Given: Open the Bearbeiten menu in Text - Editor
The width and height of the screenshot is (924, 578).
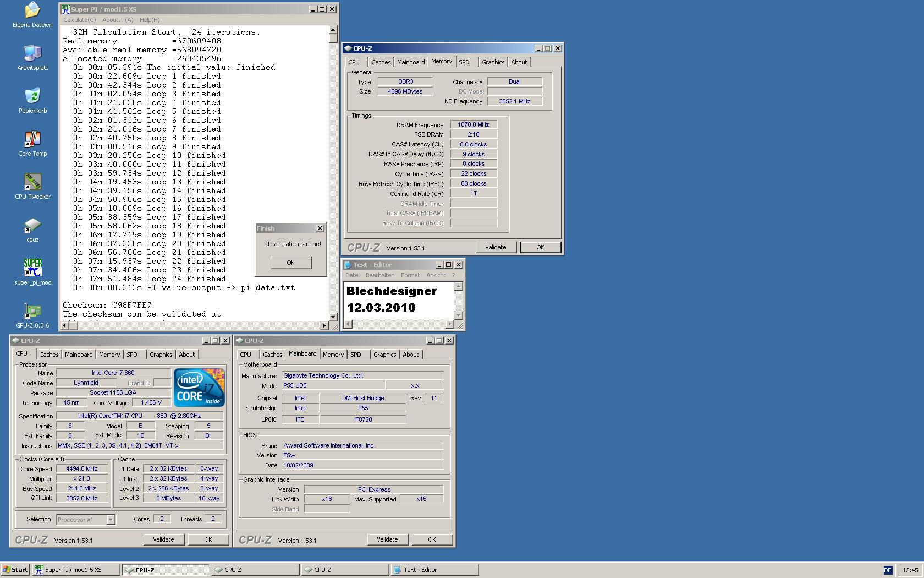Looking at the screenshot, I should (380, 275).
